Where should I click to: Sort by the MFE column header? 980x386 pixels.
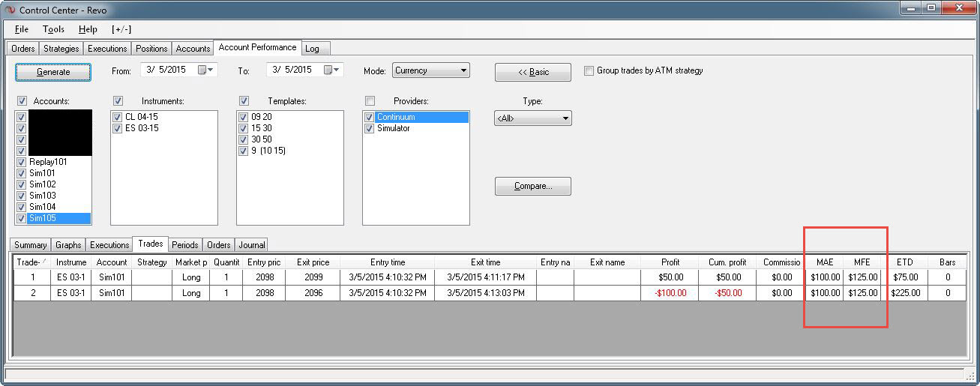[862, 262]
